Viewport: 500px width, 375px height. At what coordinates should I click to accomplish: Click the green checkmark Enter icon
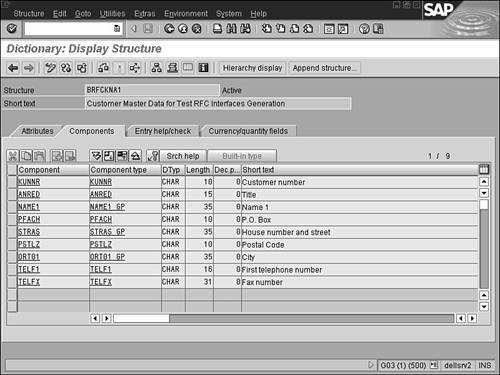tap(12, 29)
